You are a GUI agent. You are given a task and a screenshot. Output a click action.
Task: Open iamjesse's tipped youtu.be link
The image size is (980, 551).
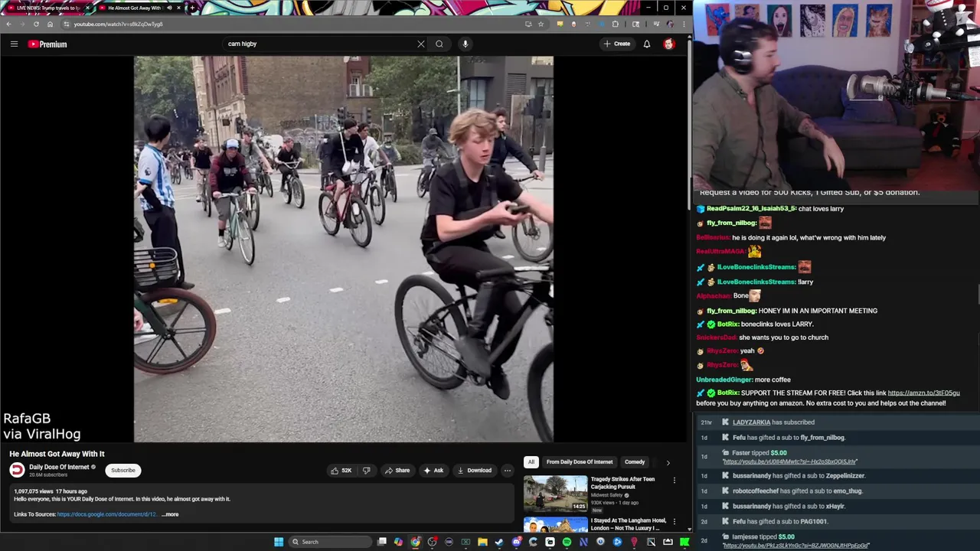coord(795,546)
